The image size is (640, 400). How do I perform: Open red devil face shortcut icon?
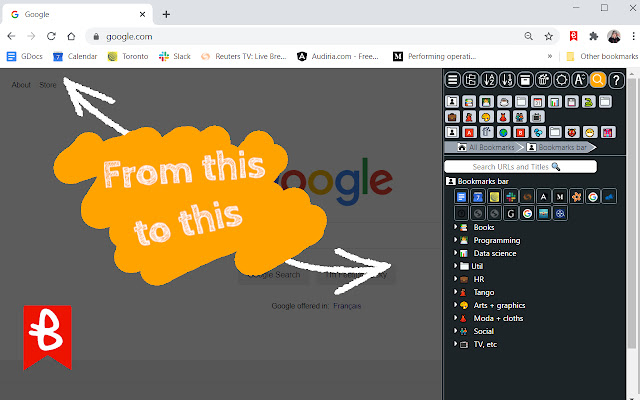point(572,132)
